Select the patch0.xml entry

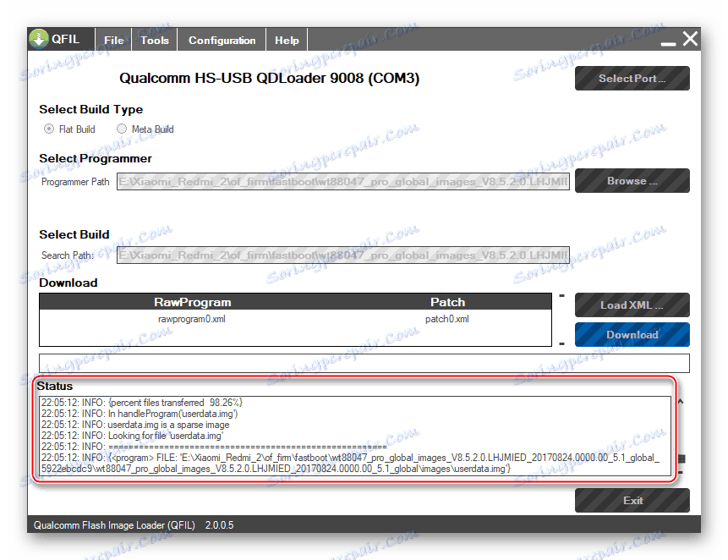[x=447, y=319]
